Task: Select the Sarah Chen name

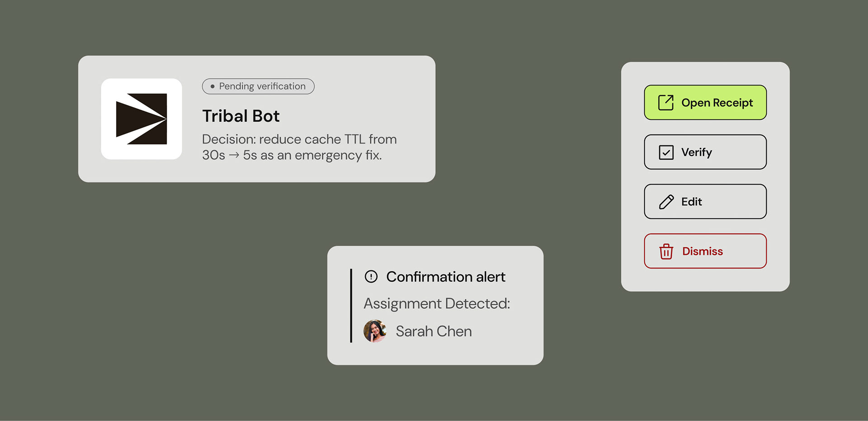Action: pos(434,331)
